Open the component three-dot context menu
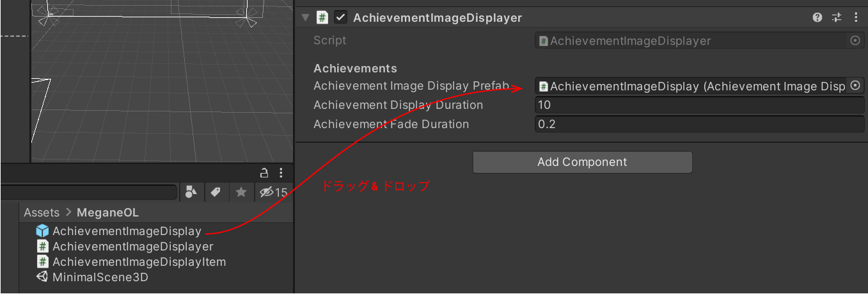 tap(856, 18)
